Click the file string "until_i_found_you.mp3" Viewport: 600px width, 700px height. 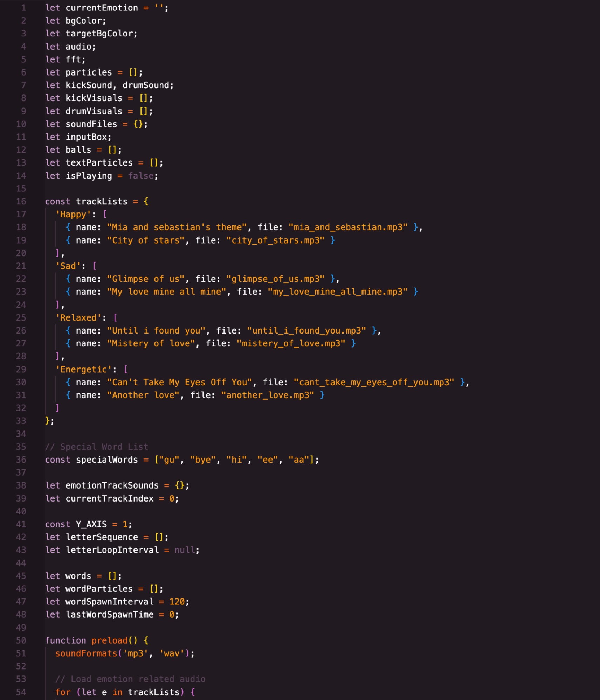pyautogui.click(x=306, y=331)
